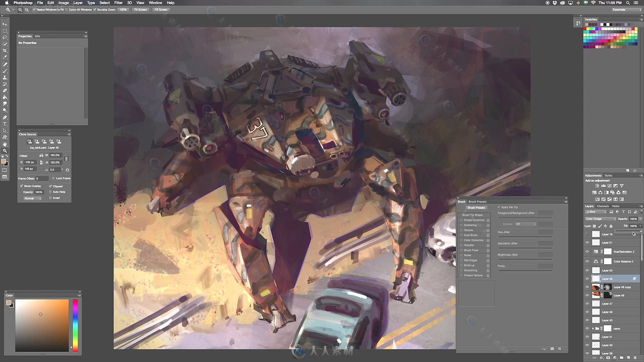Select the Paint Bucket tool

point(5,97)
